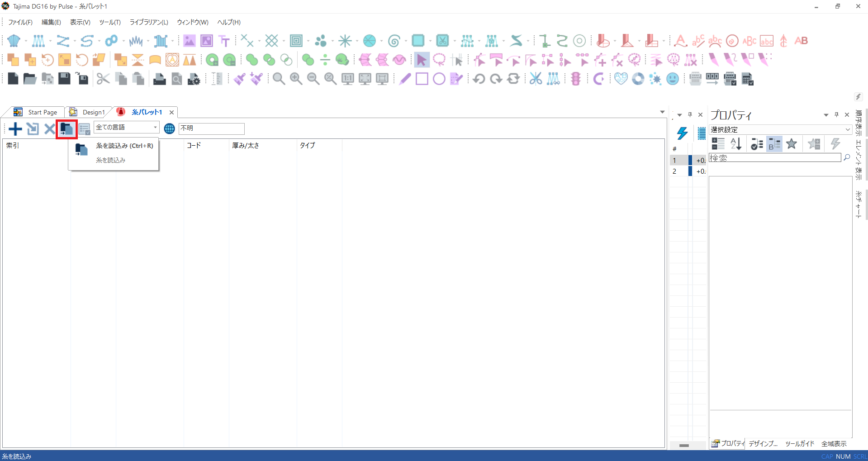Click the traffic light icon

tap(576, 79)
